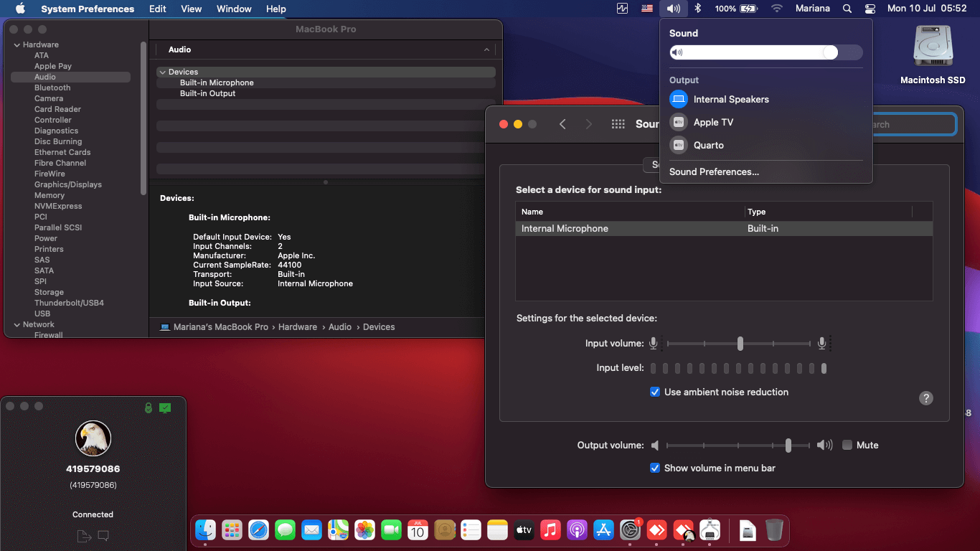The width and height of the screenshot is (980, 551).
Task: Toggle Show volume in menu bar checkbox
Action: point(655,468)
